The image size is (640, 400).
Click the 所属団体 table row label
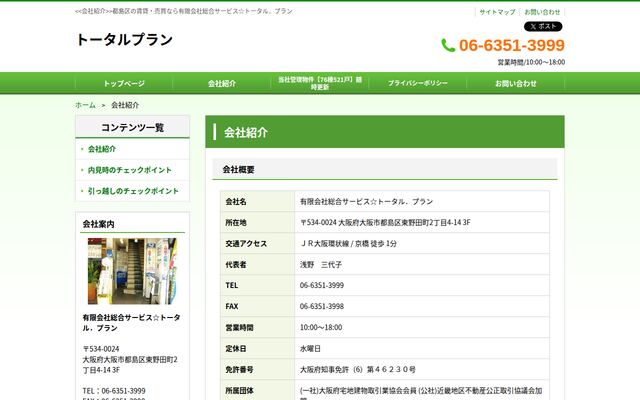click(x=239, y=391)
